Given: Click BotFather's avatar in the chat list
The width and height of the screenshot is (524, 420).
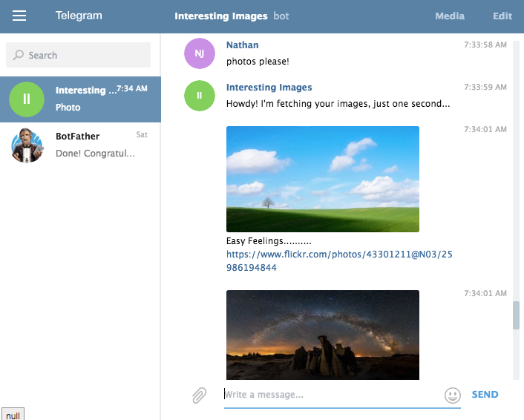Looking at the screenshot, I should [27, 145].
